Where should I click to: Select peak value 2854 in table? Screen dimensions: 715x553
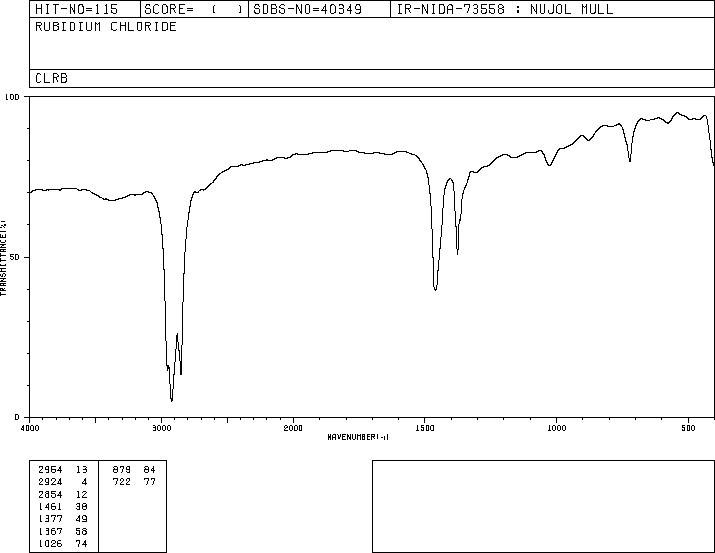[50, 494]
